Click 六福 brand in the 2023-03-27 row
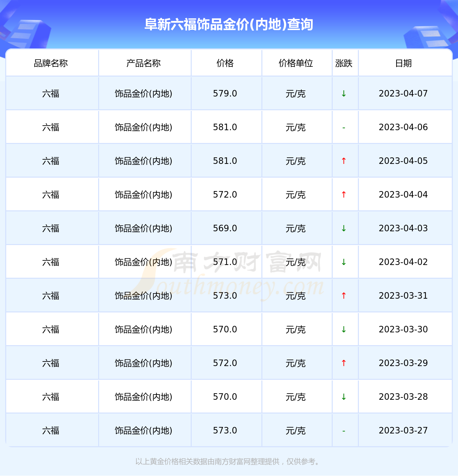This screenshot has width=458, height=476. click(x=51, y=431)
